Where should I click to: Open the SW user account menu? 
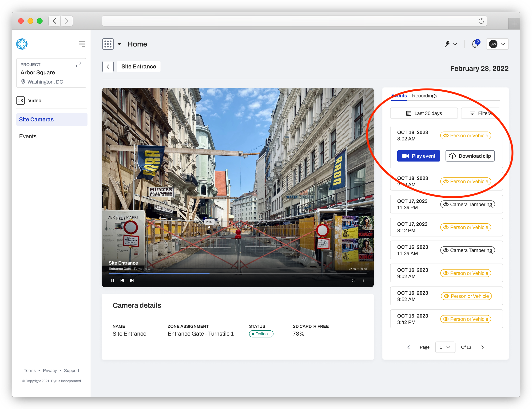(x=497, y=44)
